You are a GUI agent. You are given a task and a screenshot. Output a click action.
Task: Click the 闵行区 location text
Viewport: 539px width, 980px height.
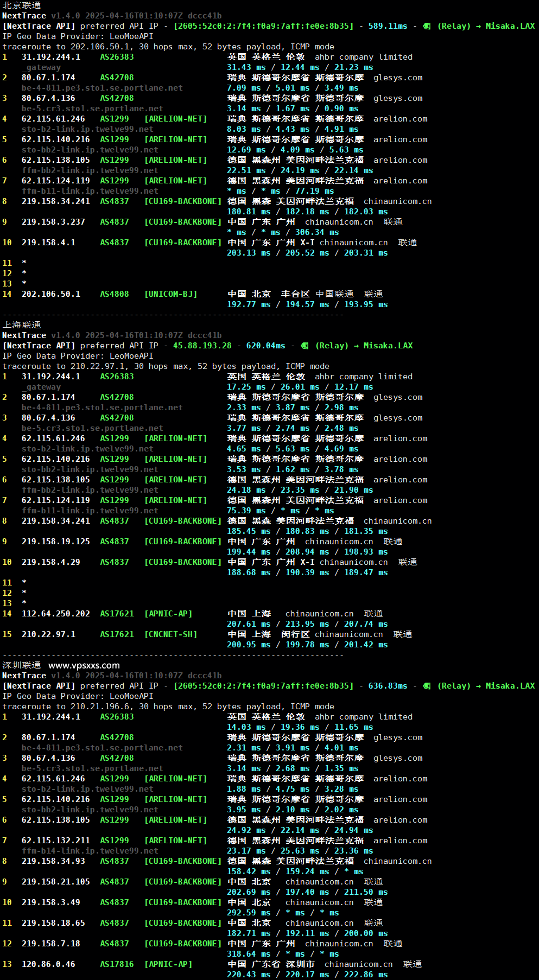(x=295, y=634)
